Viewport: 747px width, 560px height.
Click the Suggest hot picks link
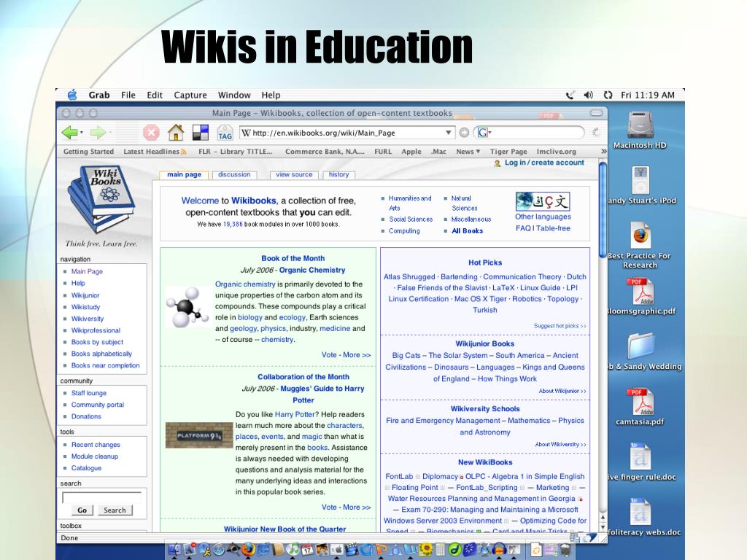(x=560, y=326)
